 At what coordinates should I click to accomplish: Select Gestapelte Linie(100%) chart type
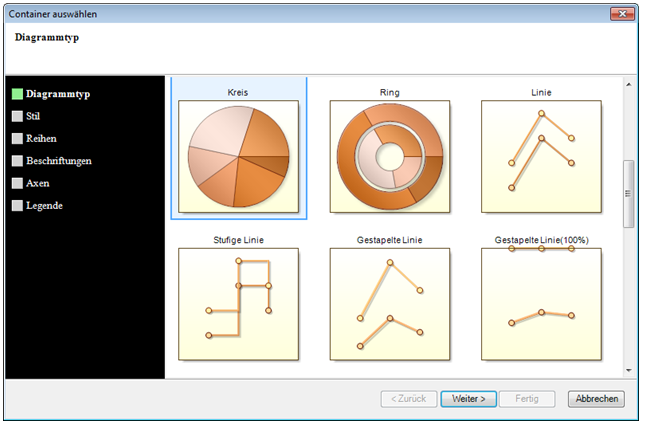coord(541,303)
